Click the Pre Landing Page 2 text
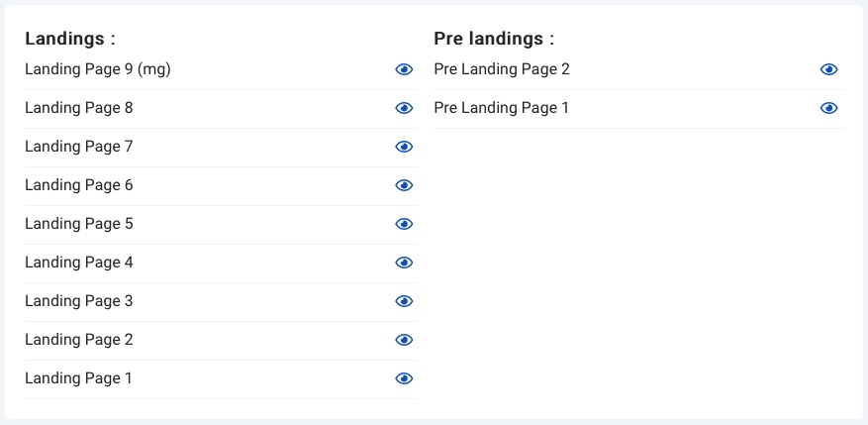The width and height of the screenshot is (868, 425). (x=502, y=69)
